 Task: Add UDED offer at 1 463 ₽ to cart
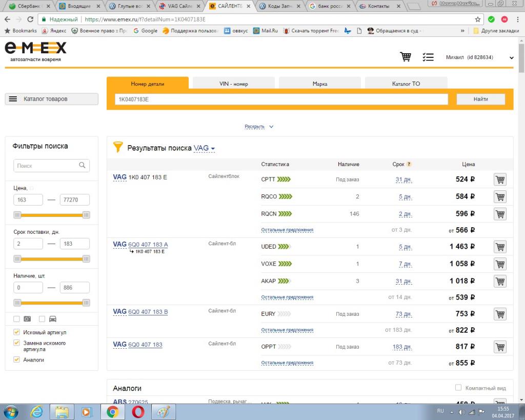(x=500, y=247)
